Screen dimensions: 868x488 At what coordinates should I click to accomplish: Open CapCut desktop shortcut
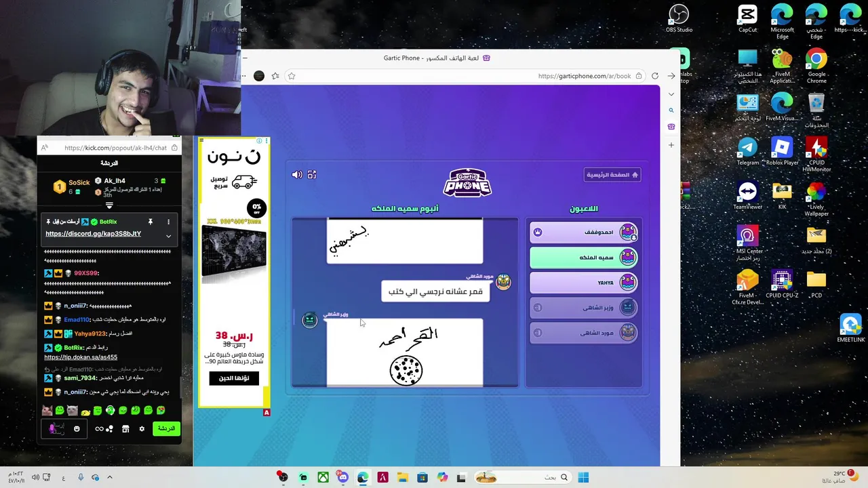click(747, 18)
